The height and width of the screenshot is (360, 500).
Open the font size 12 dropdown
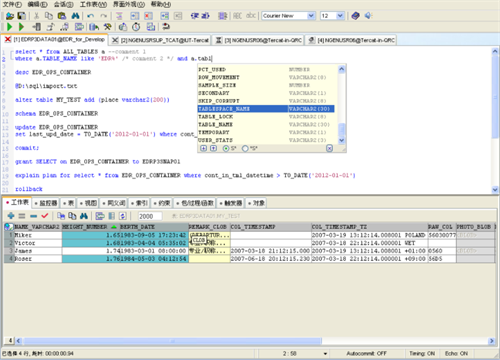pos(340,16)
